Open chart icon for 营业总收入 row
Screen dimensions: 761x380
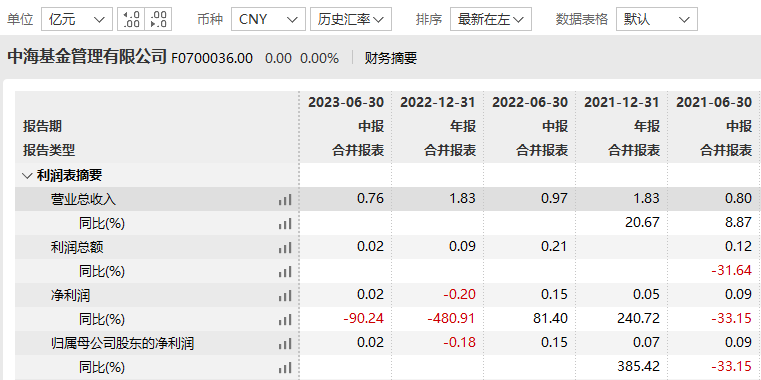[285, 199]
